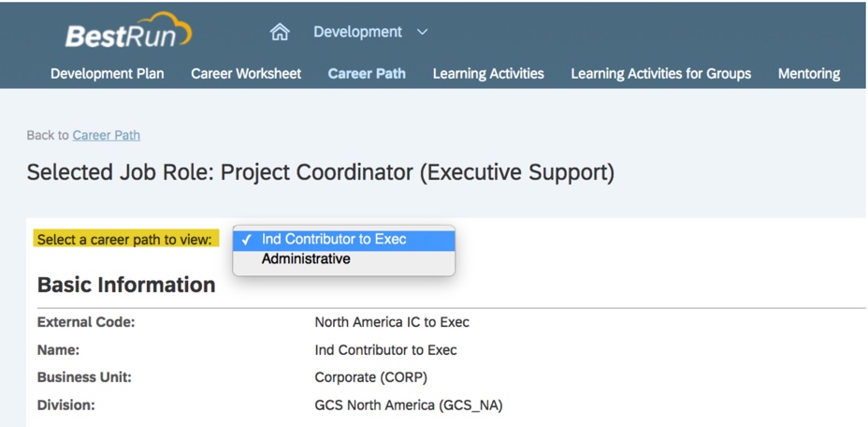Switch to the Career Worksheet tab
868x427 pixels.
tap(246, 73)
